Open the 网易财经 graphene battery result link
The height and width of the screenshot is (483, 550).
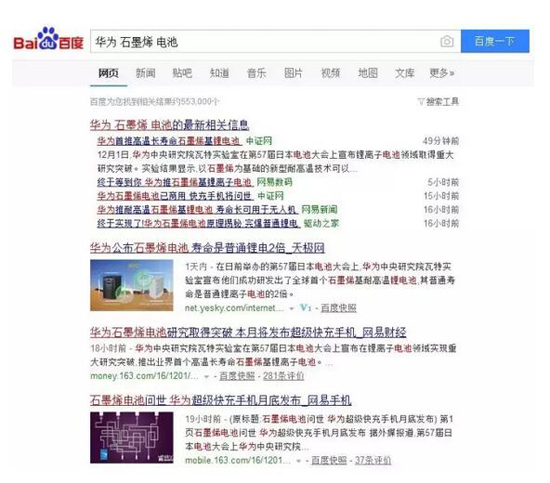pyautogui.click(x=248, y=332)
